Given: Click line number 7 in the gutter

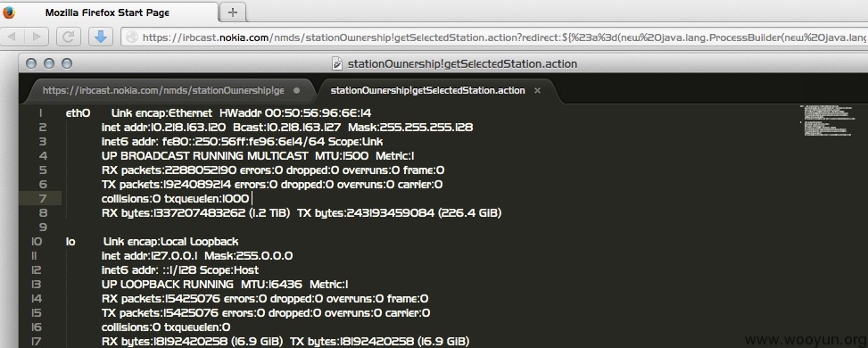Looking at the screenshot, I should pyautogui.click(x=42, y=198).
